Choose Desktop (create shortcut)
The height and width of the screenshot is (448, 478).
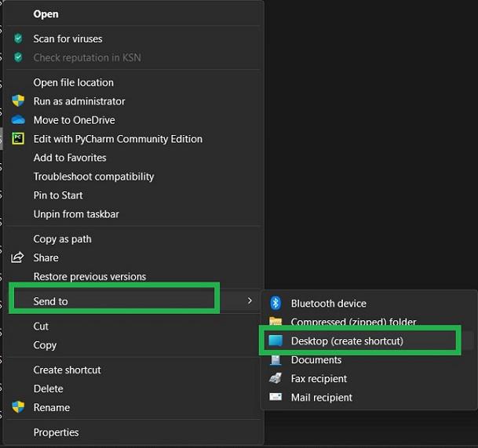click(346, 341)
